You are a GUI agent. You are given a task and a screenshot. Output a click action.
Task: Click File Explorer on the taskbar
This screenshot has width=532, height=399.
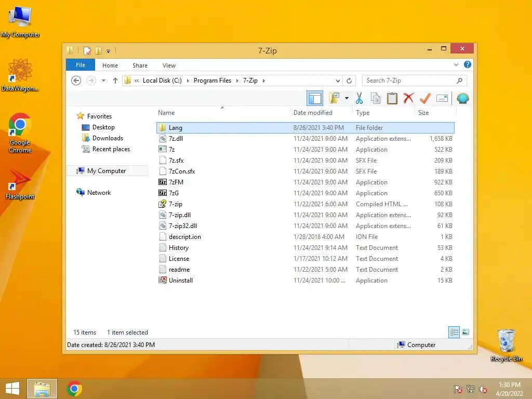42,389
